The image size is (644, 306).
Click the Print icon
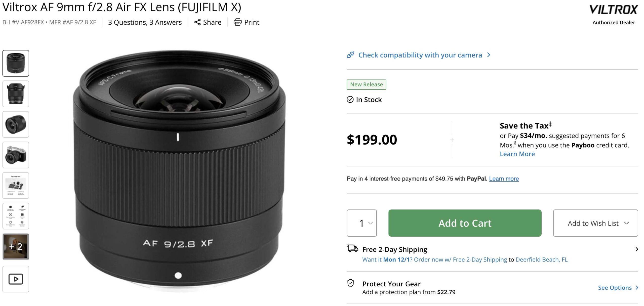click(237, 22)
